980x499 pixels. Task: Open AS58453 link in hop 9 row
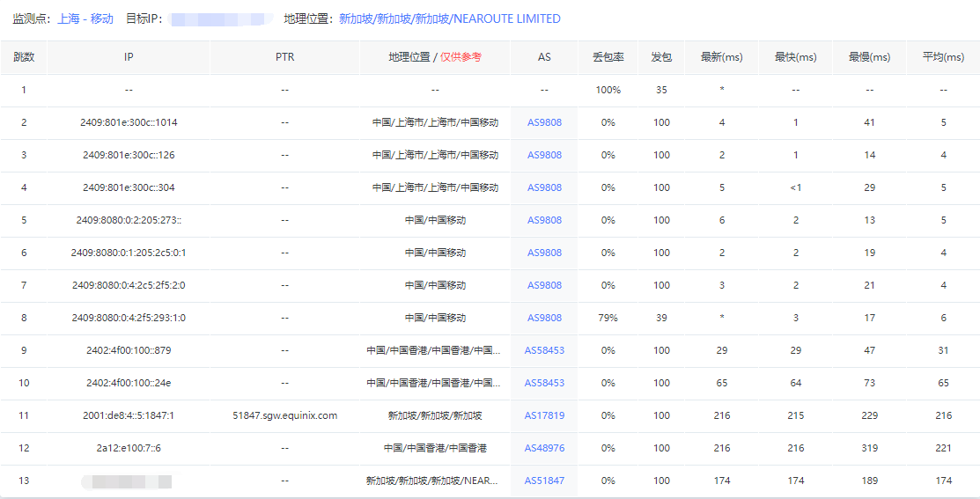[544, 350]
